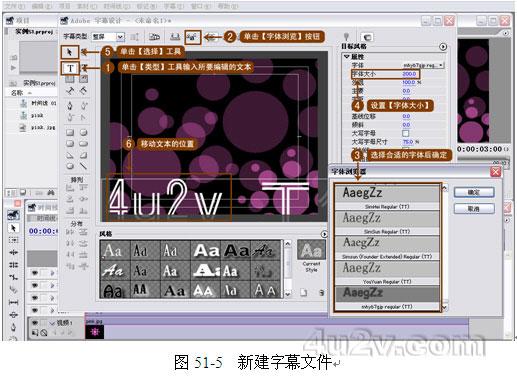Click the Font Browse button in title toolbar
This screenshot has width=517, height=379.
pyautogui.click(x=193, y=37)
